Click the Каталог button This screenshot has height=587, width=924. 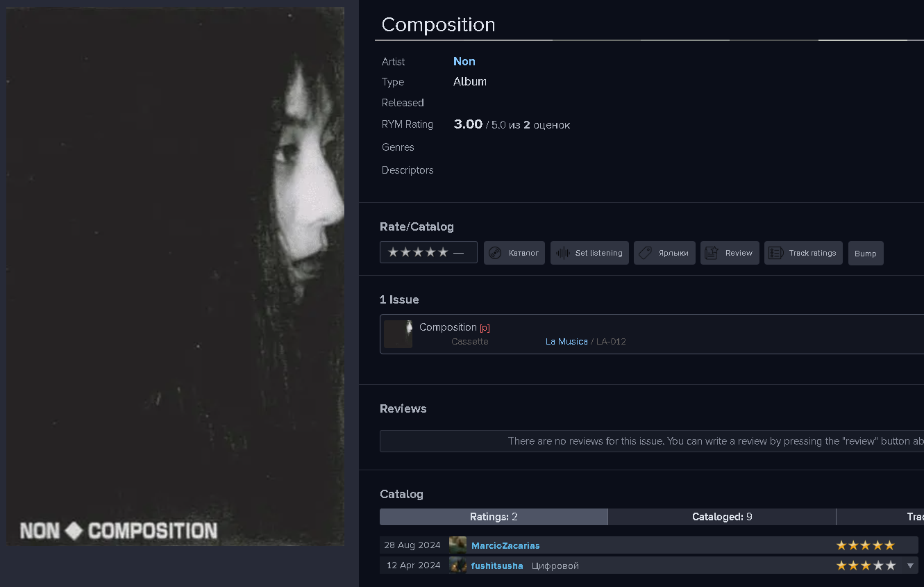point(514,253)
